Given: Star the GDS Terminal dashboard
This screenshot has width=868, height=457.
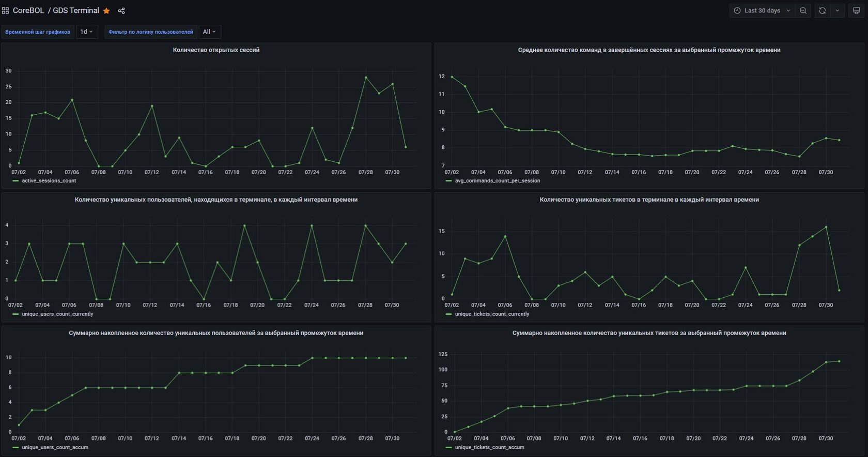Looking at the screenshot, I should (106, 11).
